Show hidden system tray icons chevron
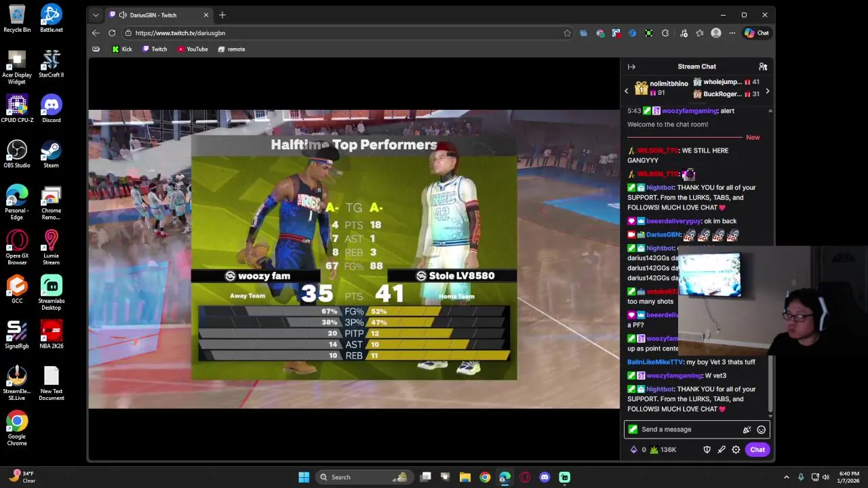The width and height of the screenshot is (868, 488). tap(787, 477)
